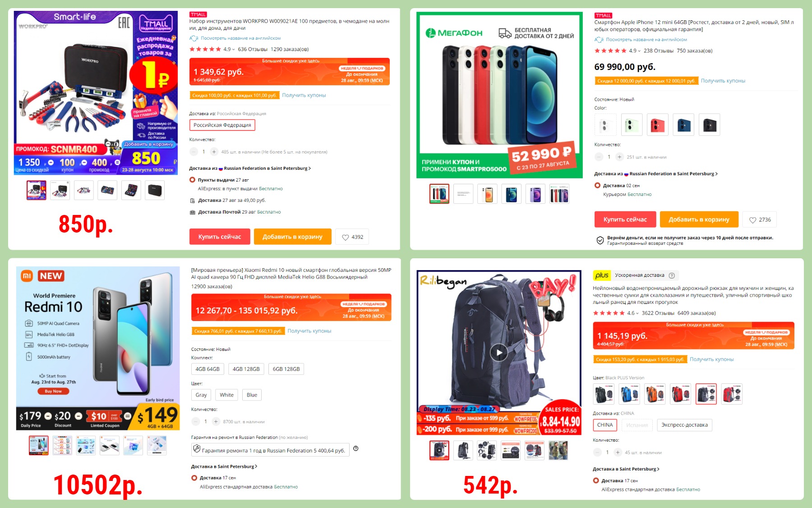Viewport: 812px width, 508px height.
Task: Increase quantity with plus for WORKPRO toolset
Action: [214, 152]
